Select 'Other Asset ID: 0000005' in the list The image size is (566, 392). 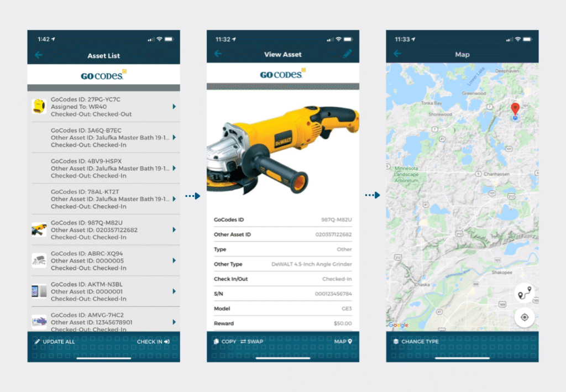(87, 260)
